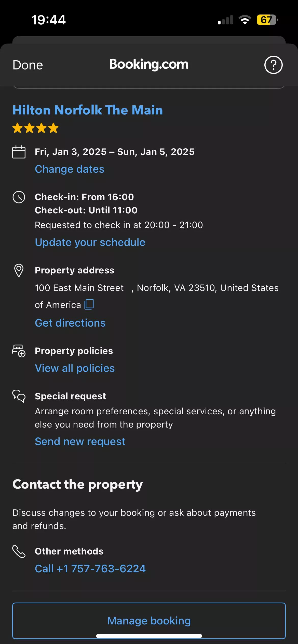
Task: Open the Hilton Norfolk The Main listing
Action: pyautogui.click(x=88, y=110)
